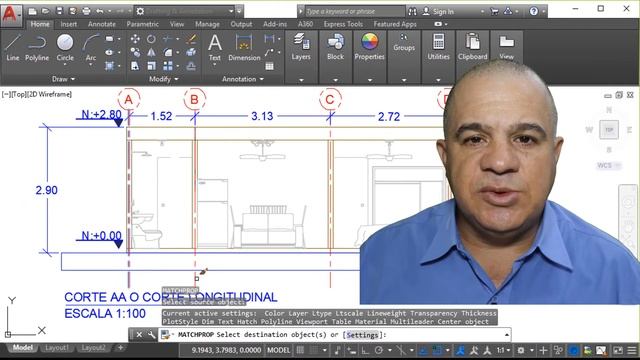The width and height of the screenshot is (640, 360).
Task: Toggle dynamic input icon in status bar
Action: click(351, 350)
